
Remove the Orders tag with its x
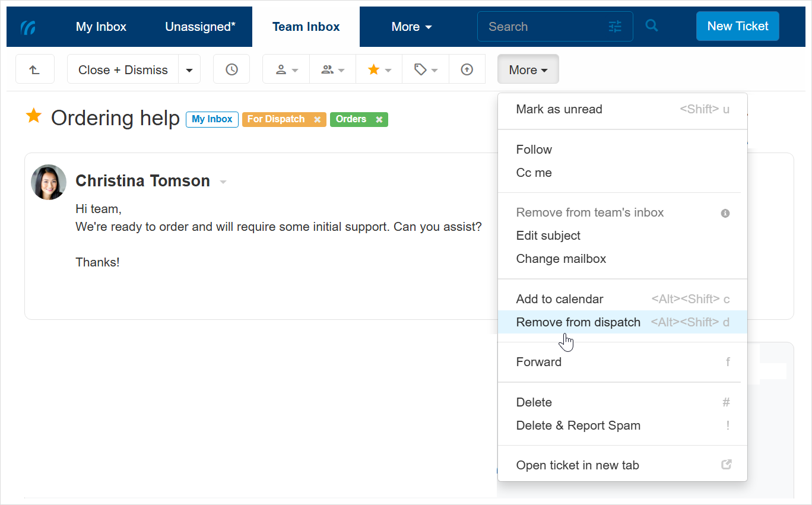379,119
